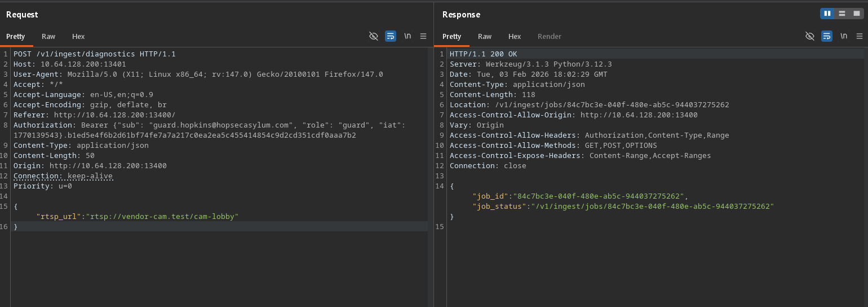Viewport: 868px width, 307px height.
Task: Show non-printable characters (\n) in Request
Action: click(x=408, y=36)
